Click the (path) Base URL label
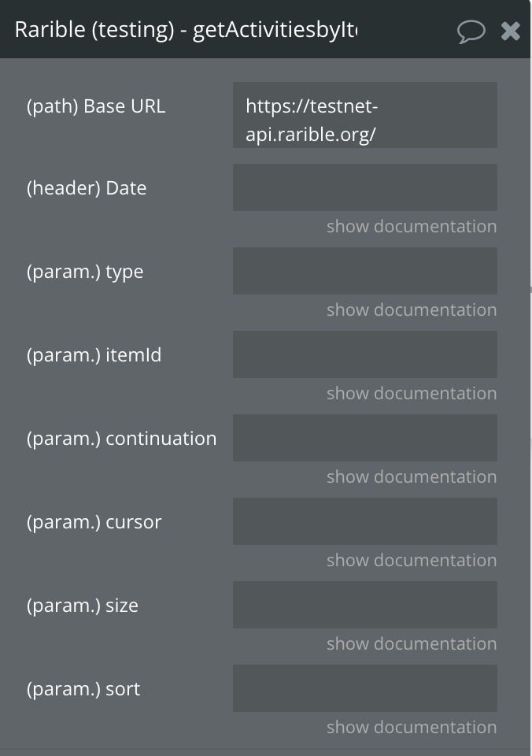 96,106
